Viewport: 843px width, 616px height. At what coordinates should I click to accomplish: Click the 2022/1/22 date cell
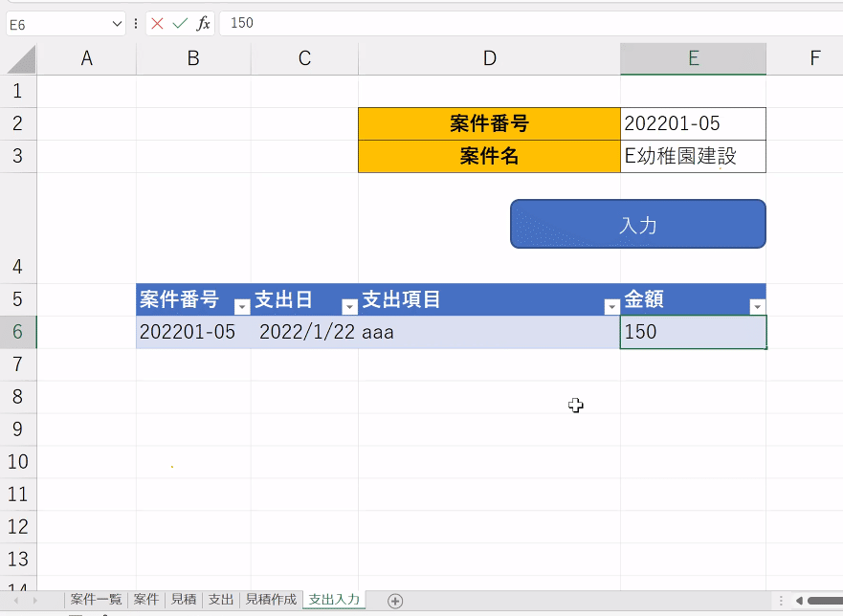(304, 332)
